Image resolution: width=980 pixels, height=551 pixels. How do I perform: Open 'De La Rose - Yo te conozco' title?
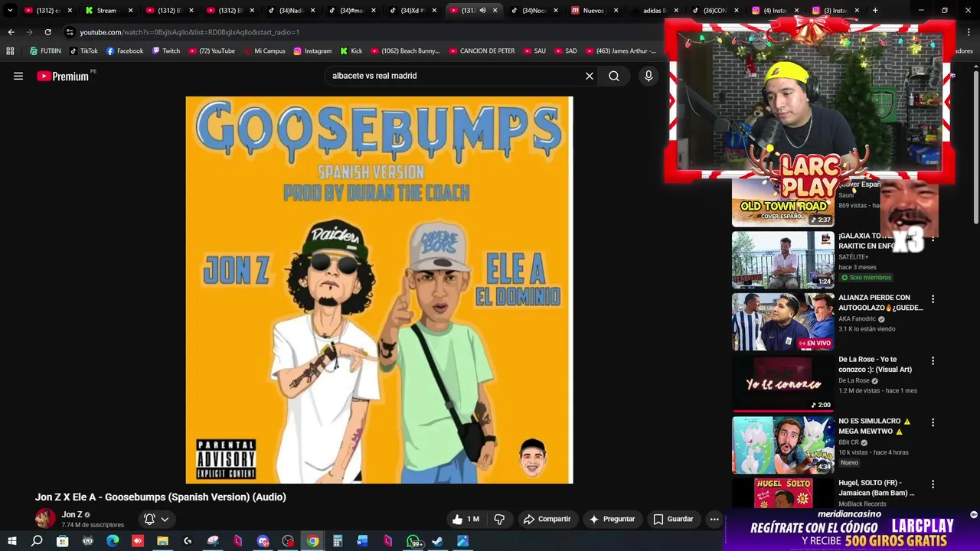(x=874, y=364)
